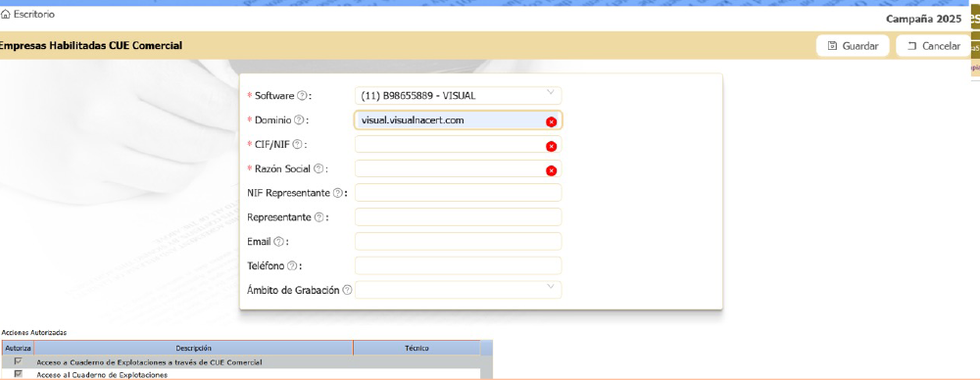Click the Guardar button

point(854,46)
